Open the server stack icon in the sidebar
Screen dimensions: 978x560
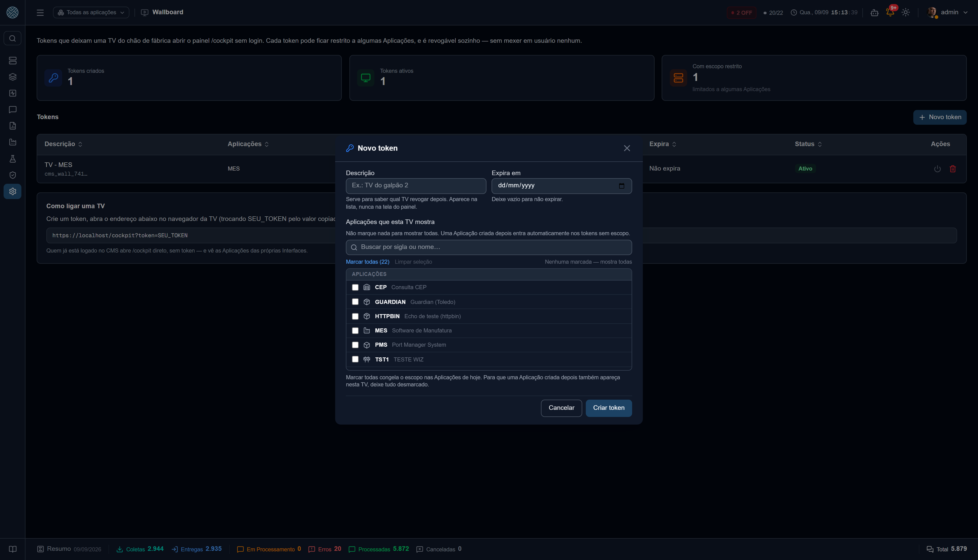point(12,61)
